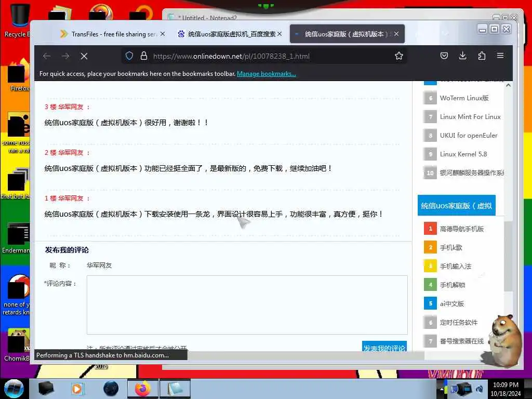Open ai中文版 link
Viewport: 532px width, 399px height.
pyautogui.click(x=451, y=303)
